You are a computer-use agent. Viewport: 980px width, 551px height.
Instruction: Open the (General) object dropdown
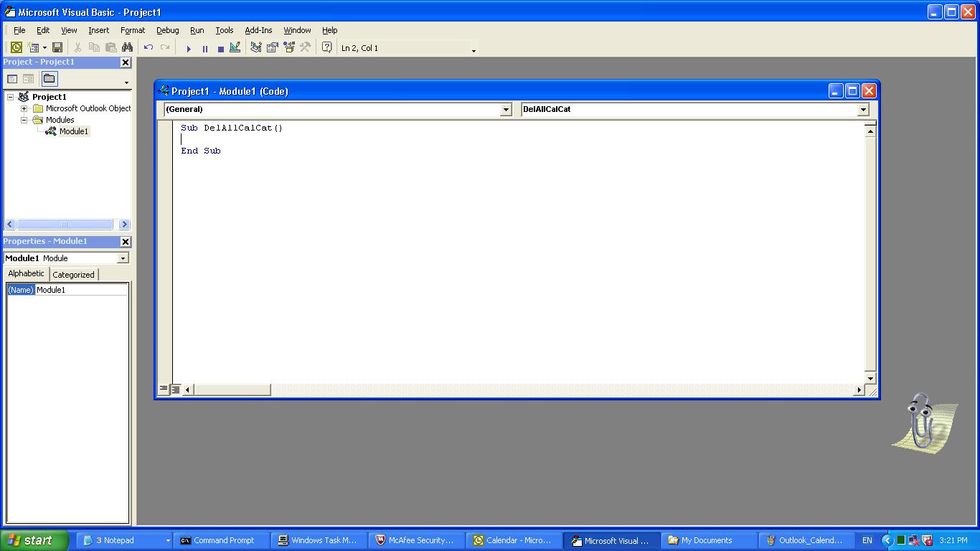(x=506, y=110)
